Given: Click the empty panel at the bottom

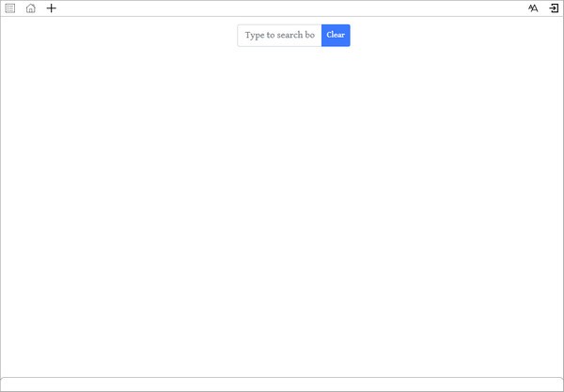Looking at the screenshot, I should (x=282, y=384).
